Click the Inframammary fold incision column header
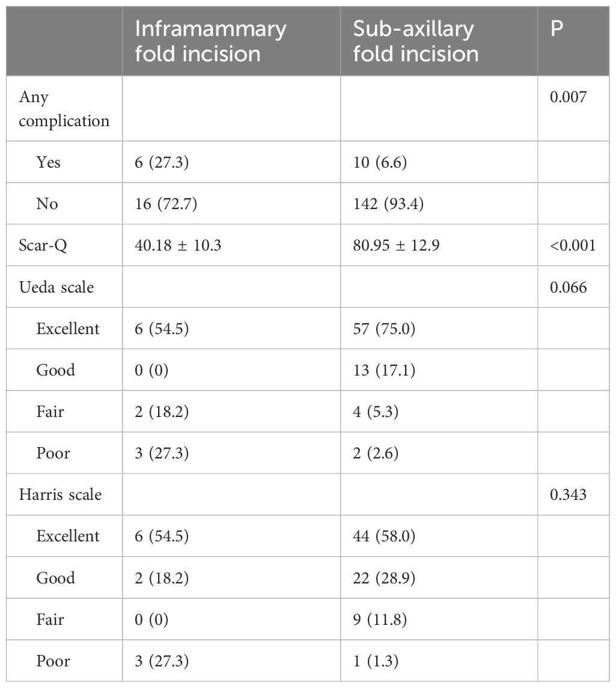Screen dimensions: 616x688 click(x=210, y=41)
